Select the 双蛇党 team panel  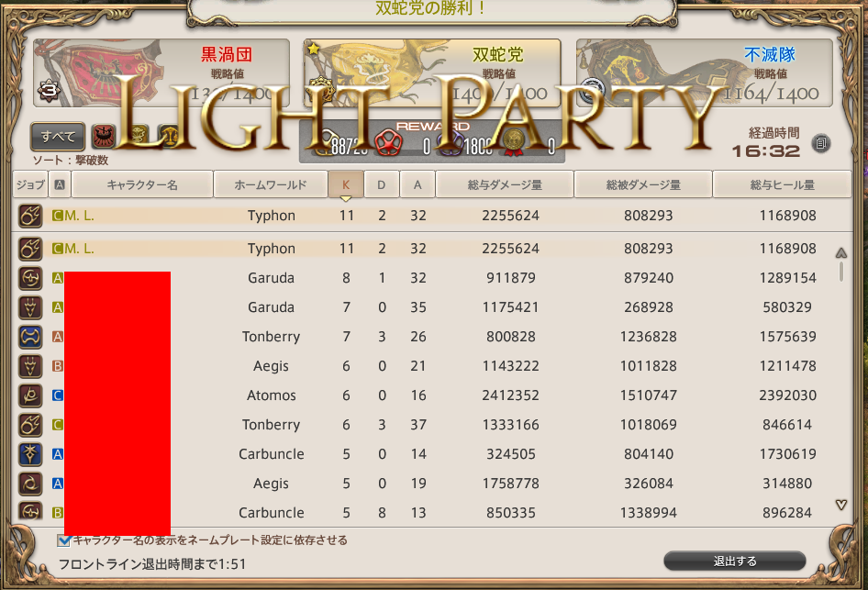point(432,72)
